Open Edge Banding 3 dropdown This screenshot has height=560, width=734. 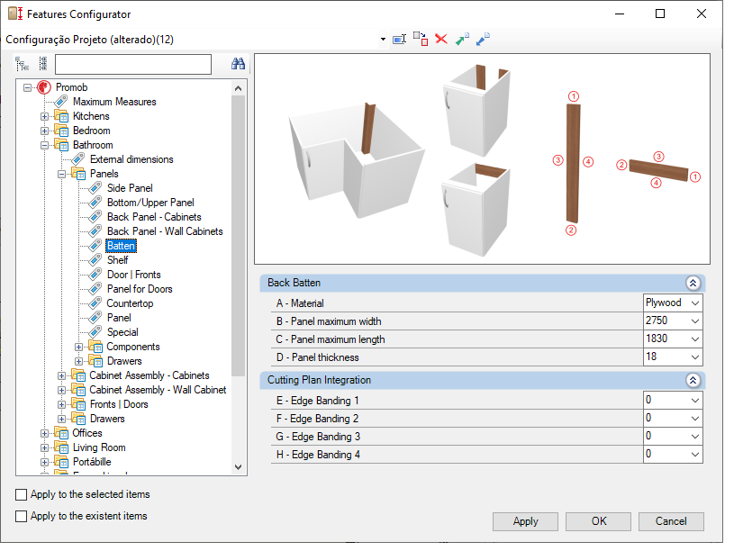coord(695,437)
